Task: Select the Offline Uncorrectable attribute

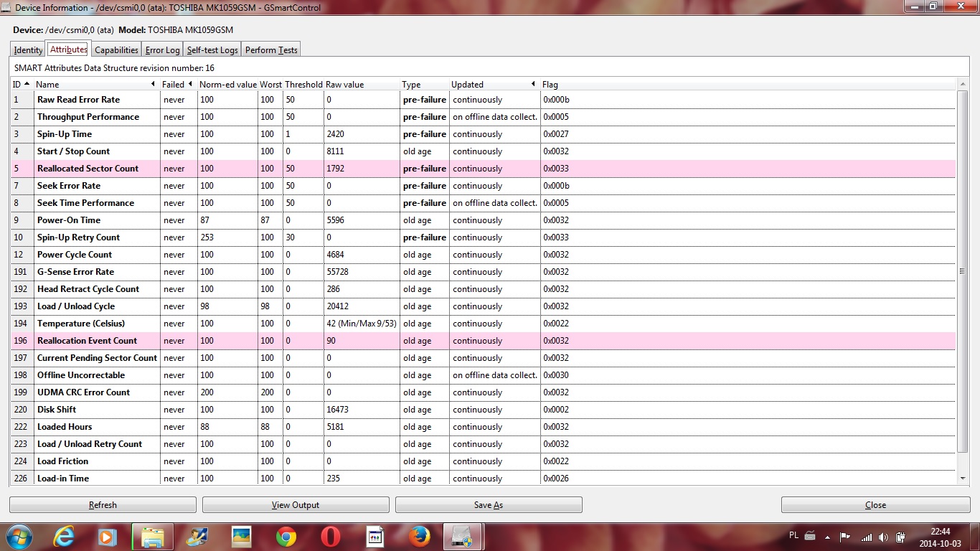Action: point(81,375)
